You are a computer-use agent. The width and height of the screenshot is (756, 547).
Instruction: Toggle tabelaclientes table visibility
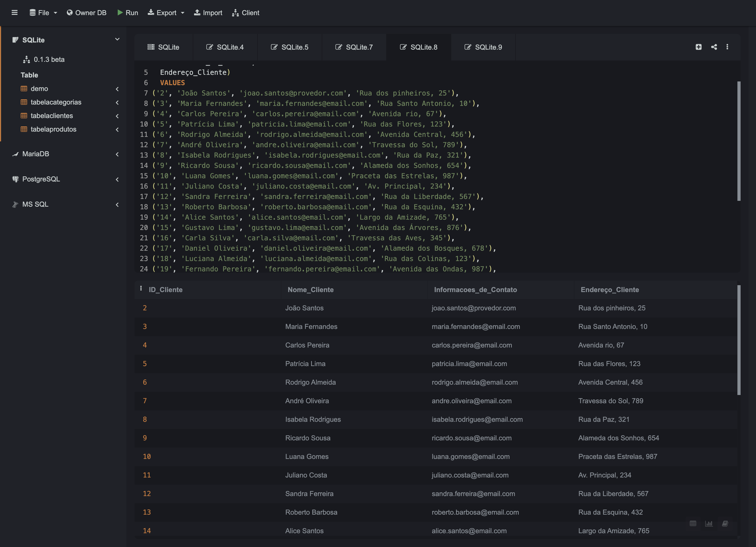pos(117,115)
